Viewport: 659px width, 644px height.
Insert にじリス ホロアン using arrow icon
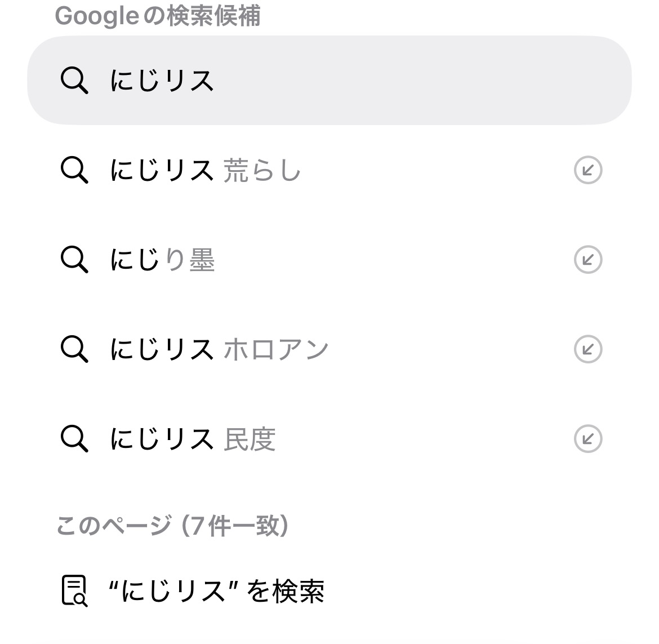[587, 349]
